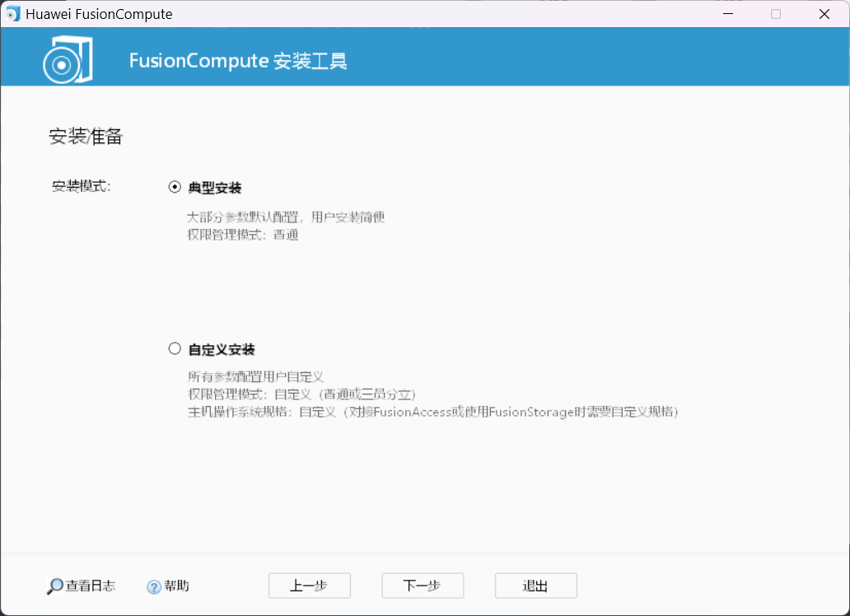Click the magnifier icon beside 查看日志
Viewport: 850px width, 616px height.
54,586
